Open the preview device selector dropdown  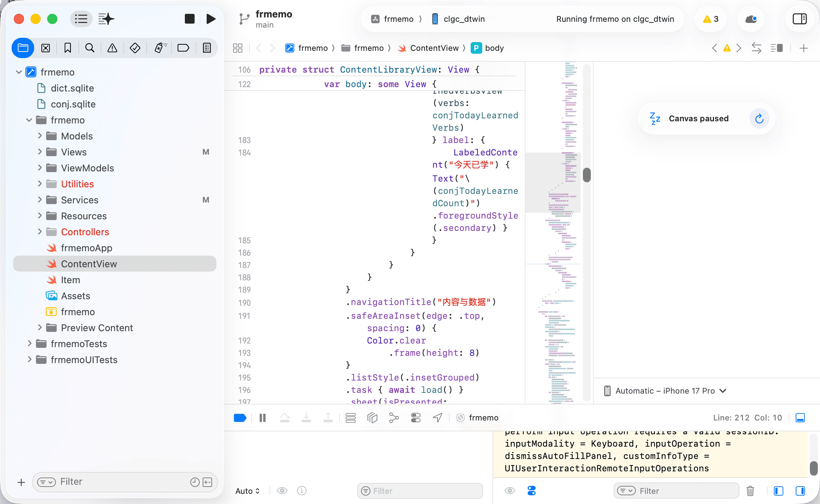pyautogui.click(x=665, y=391)
